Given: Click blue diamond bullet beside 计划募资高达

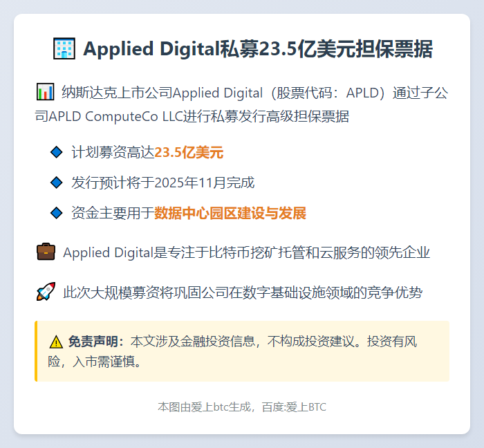Looking at the screenshot, I should point(57,152).
